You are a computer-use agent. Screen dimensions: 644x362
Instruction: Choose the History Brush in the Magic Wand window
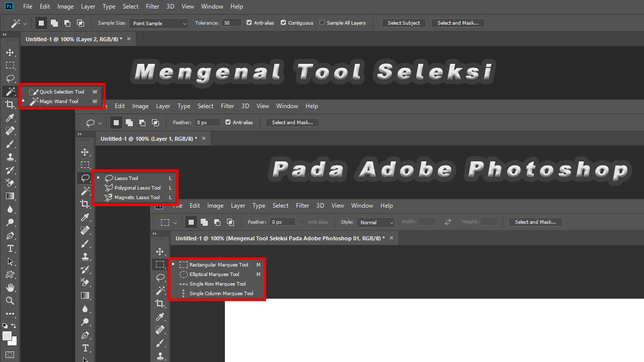(x=10, y=170)
